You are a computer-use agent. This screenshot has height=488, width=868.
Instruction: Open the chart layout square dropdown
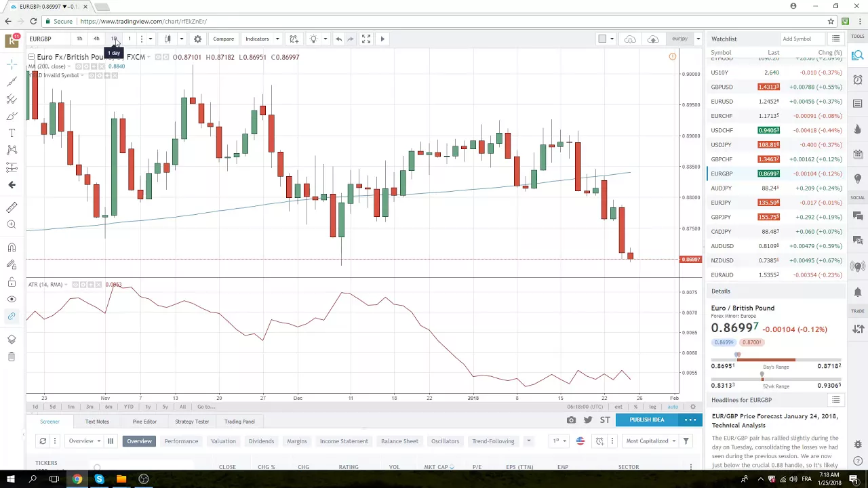tap(606, 39)
